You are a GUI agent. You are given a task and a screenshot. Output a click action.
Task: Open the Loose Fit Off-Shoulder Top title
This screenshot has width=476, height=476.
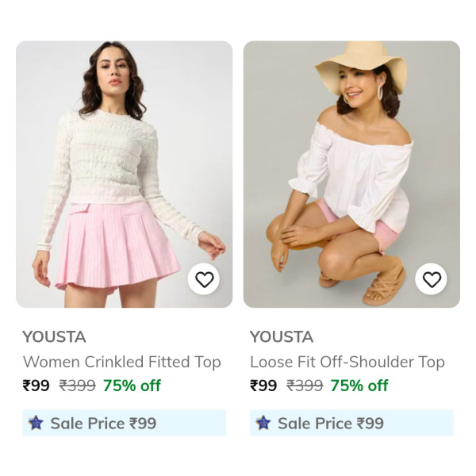(x=347, y=362)
